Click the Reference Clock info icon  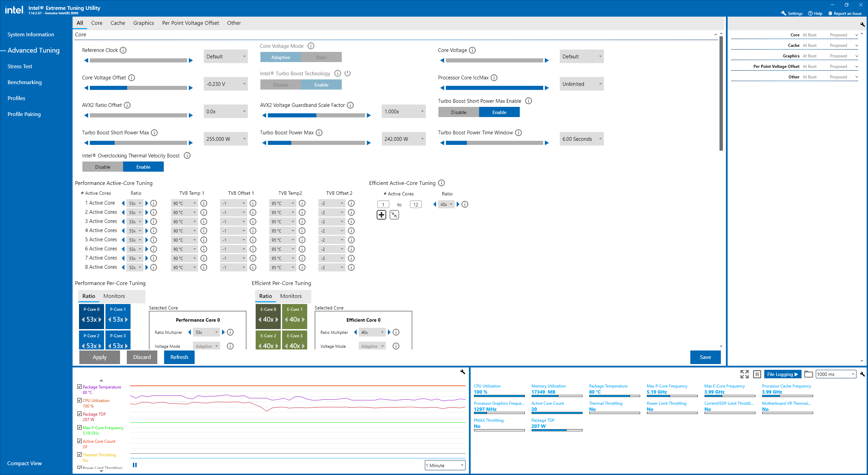pos(123,50)
